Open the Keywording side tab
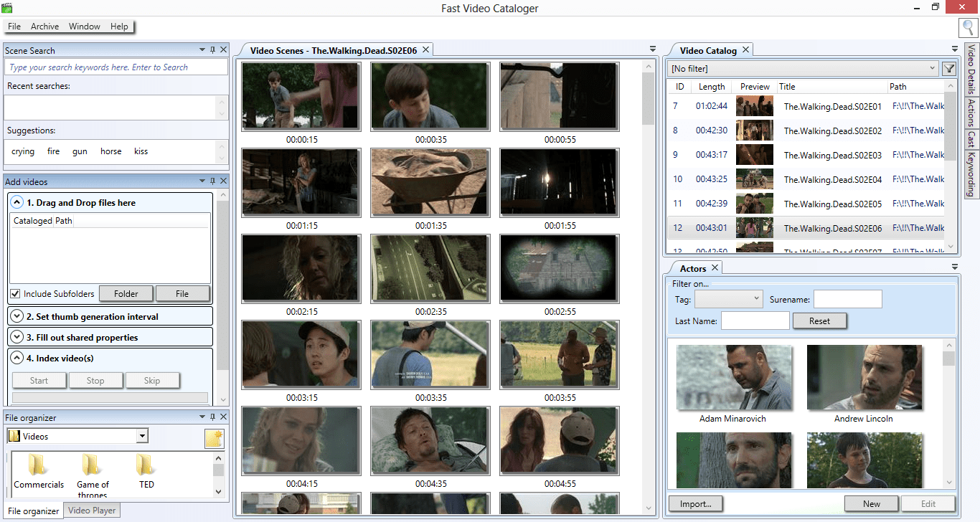Viewport: 980px width, 522px height. 971,174
